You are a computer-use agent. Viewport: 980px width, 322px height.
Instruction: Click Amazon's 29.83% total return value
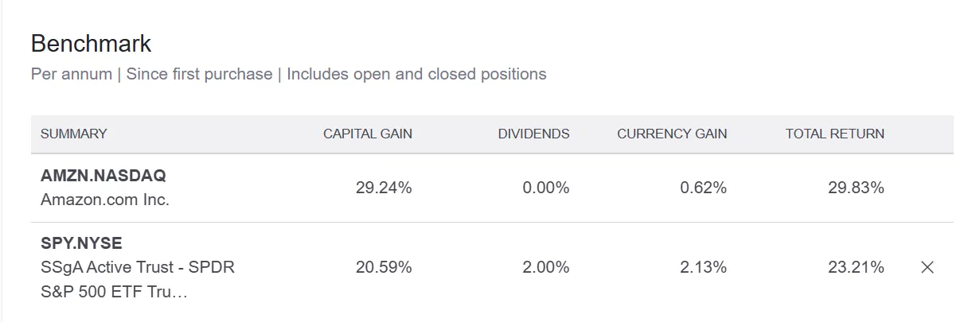pyautogui.click(x=856, y=188)
